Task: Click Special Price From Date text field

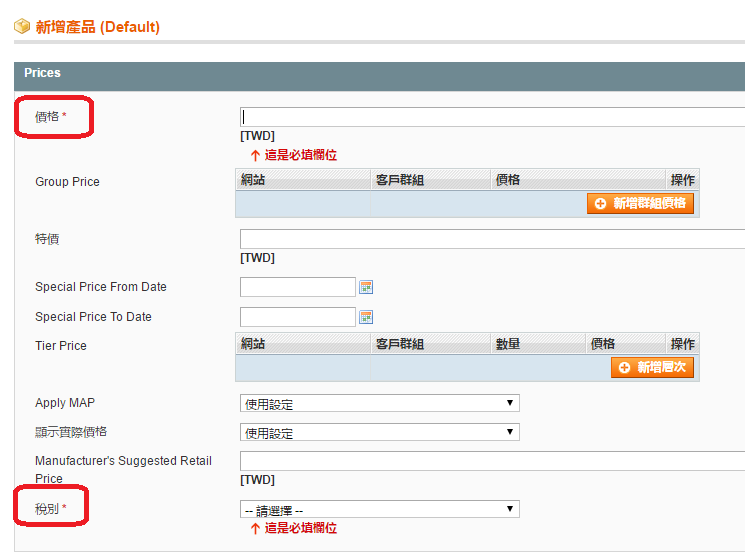Action: 298,288
